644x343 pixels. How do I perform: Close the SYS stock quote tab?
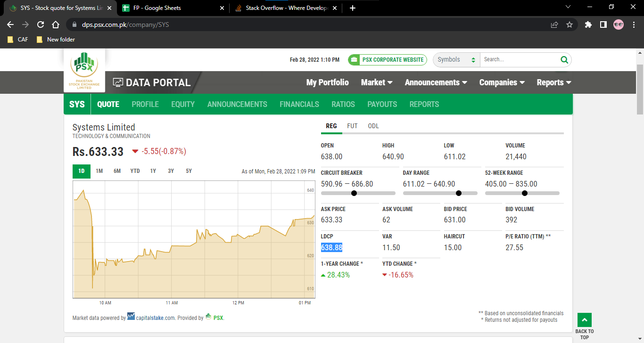[x=109, y=8]
